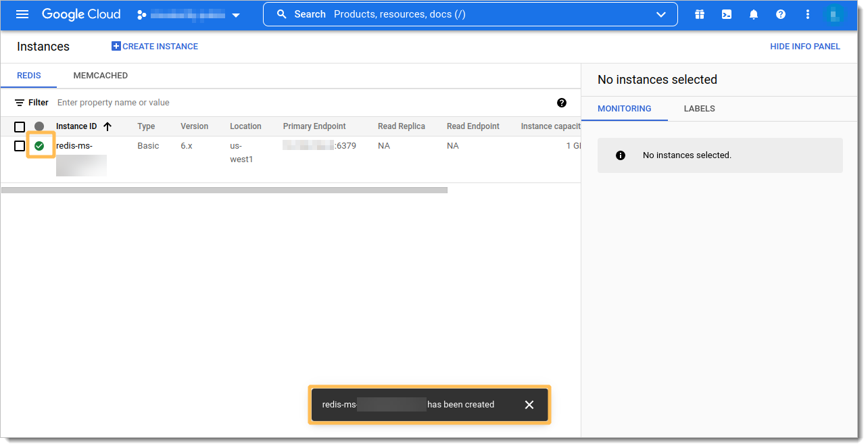
Task: Click the Version column header
Action: pos(194,126)
